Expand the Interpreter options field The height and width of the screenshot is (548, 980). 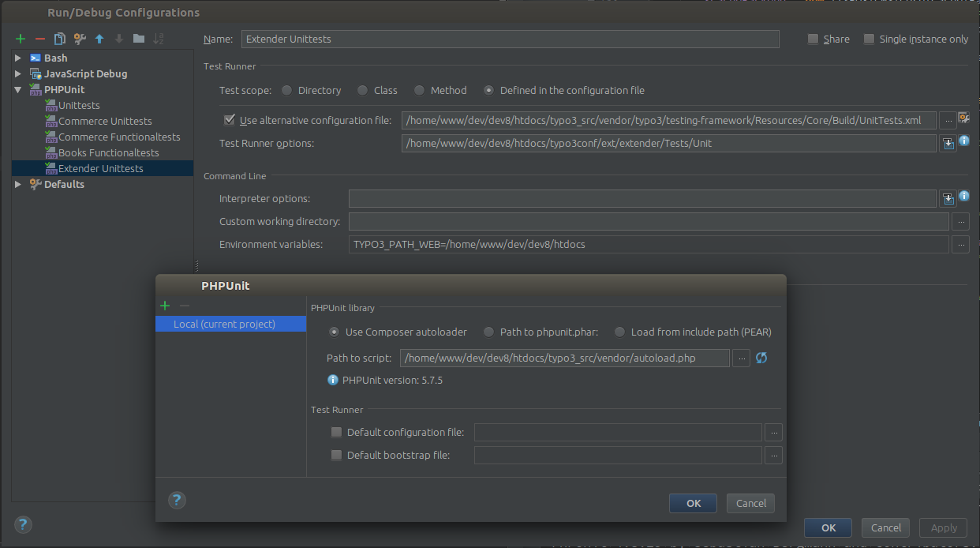pos(949,199)
